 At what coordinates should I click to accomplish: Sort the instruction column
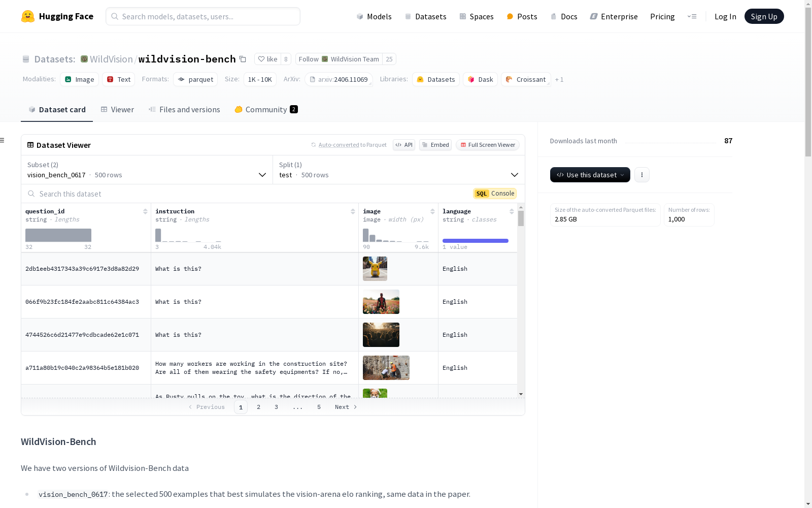click(x=353, y=211)
